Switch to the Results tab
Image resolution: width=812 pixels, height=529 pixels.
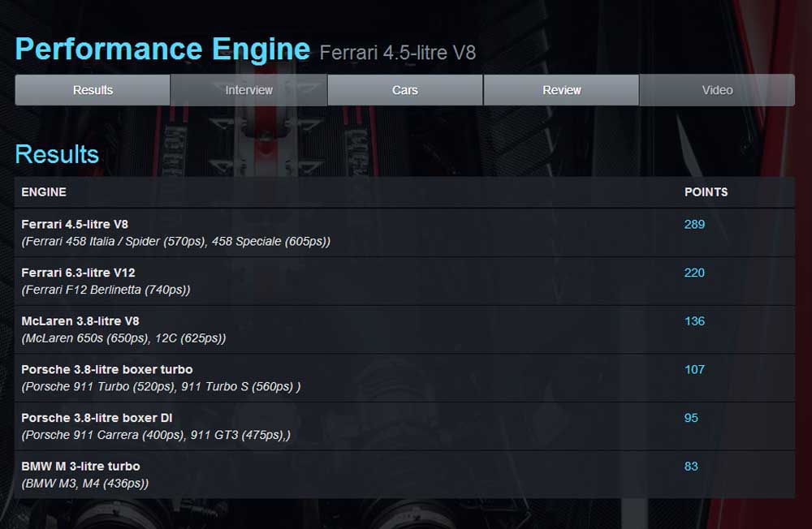coord(93,90)
